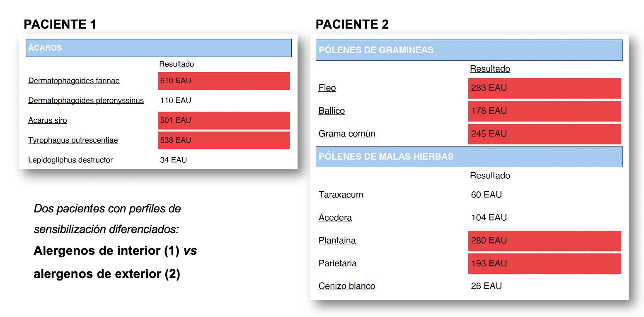Select the Parietaria link
Image resolution: width=644 pixels, height=317 pixels.
[338, 263]
